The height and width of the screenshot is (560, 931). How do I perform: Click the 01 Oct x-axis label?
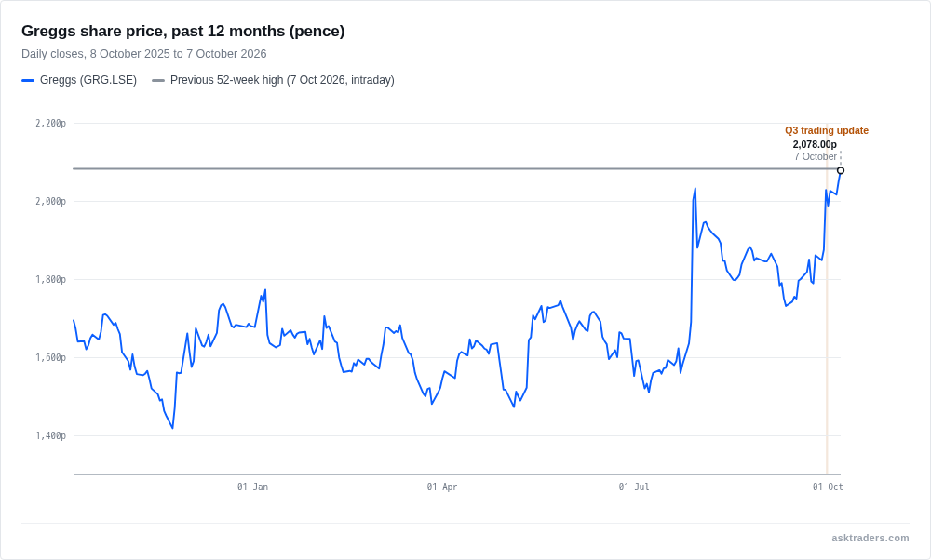pos(828,487)
